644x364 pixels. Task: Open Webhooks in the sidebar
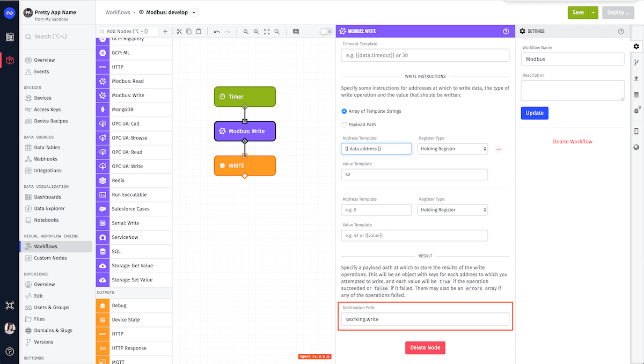pos(46,159)
